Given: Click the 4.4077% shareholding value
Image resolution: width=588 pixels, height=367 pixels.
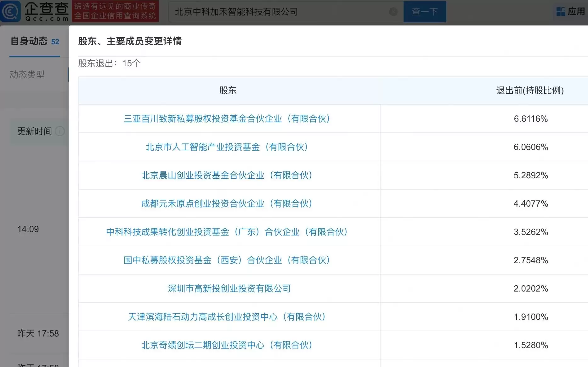Looking at the screenshot, I should point(531,203).
